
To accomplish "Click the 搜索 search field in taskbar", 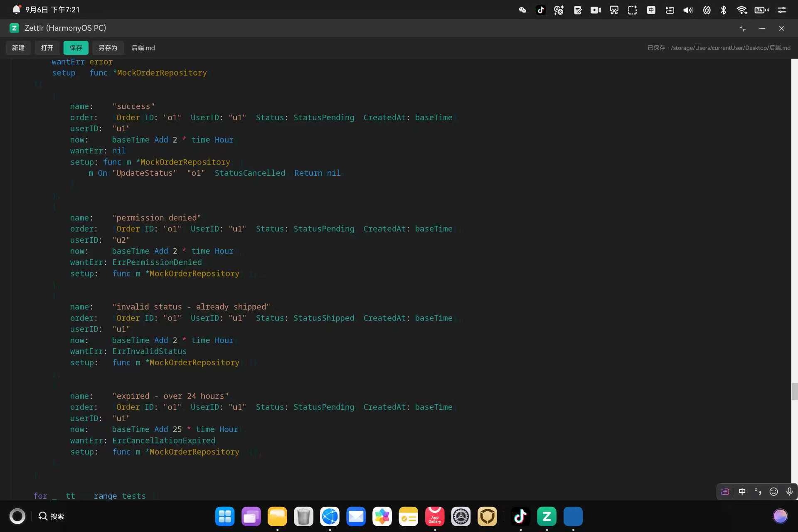I will 52,516.
